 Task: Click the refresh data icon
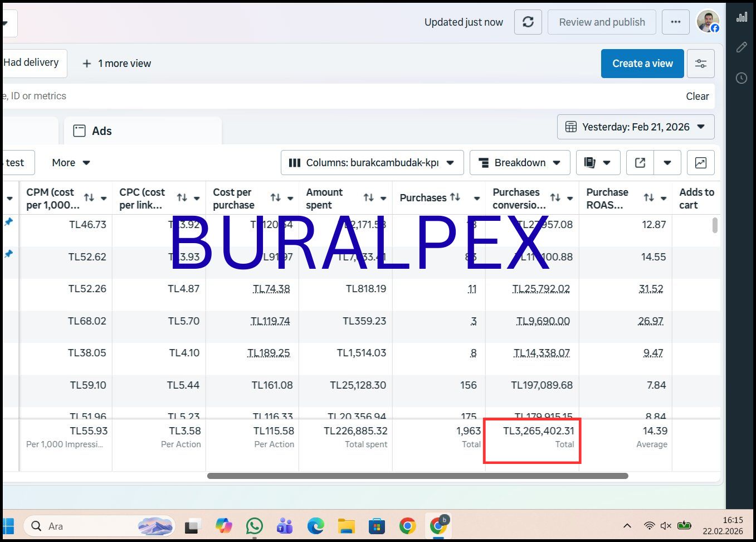click(528, 22)
